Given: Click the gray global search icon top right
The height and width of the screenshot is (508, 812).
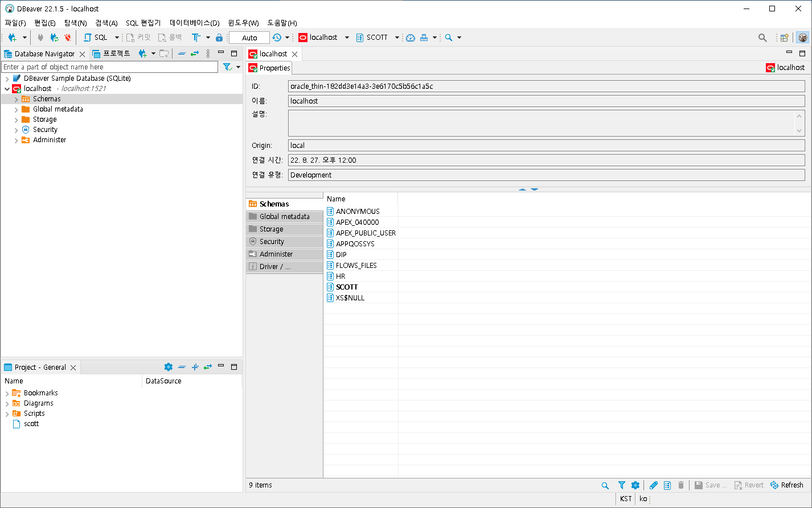Looking at the screenshot, I should click(762, 38).
